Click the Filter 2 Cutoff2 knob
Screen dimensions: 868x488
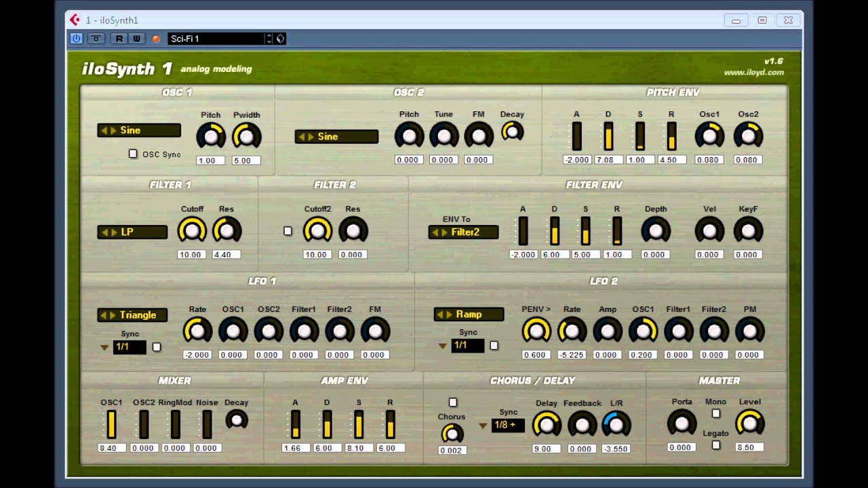pos(317,231)
